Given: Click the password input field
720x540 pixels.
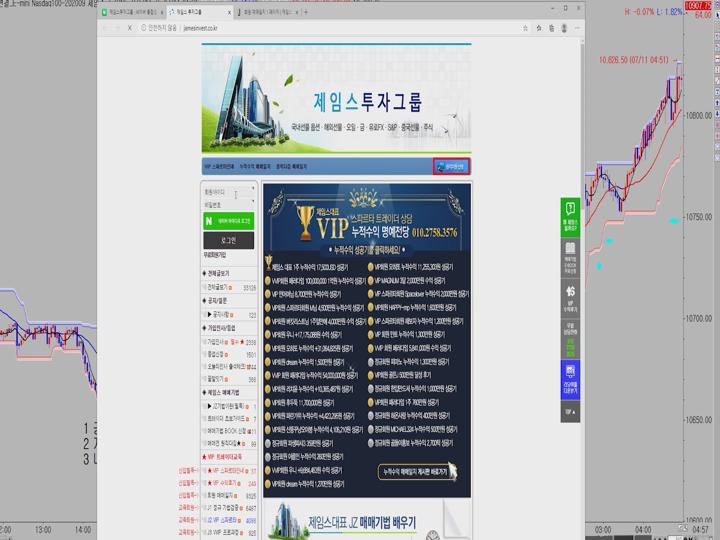Looking at the screenshot, I should [x=229, y=204].
